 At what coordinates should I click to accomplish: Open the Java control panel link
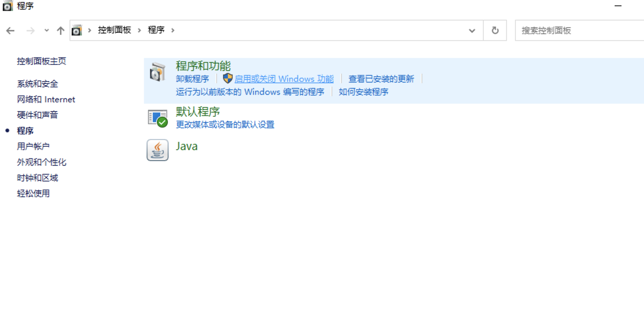187,146
